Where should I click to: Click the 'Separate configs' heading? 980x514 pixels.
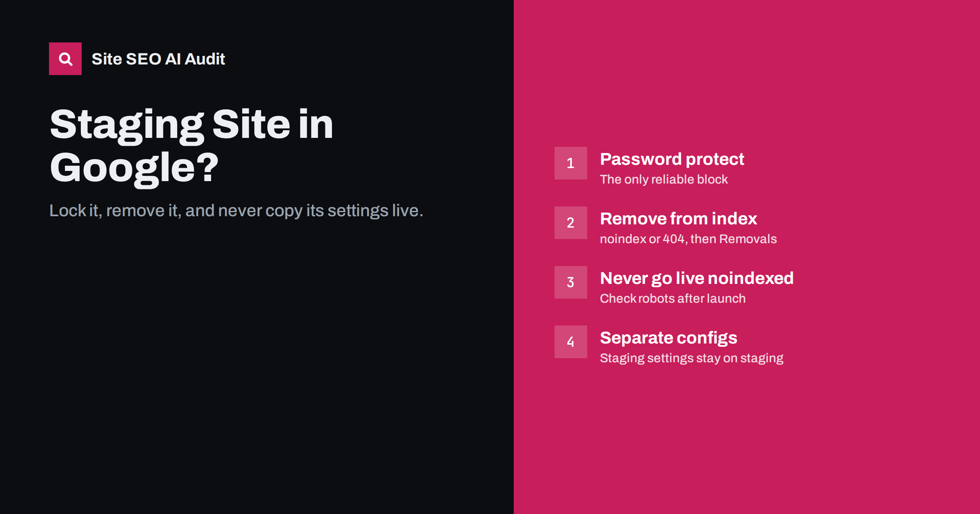click(x=669, y=338)
